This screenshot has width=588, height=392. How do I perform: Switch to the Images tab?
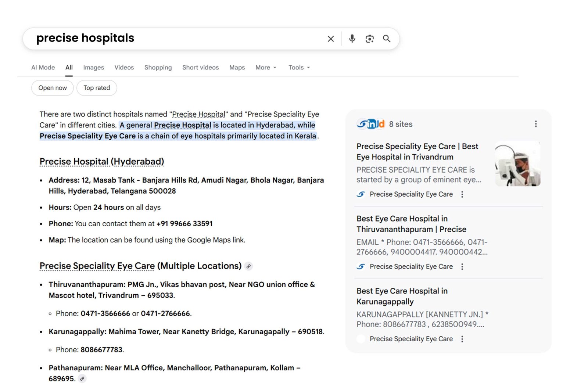pyautogui.click(x=93, y=68)
